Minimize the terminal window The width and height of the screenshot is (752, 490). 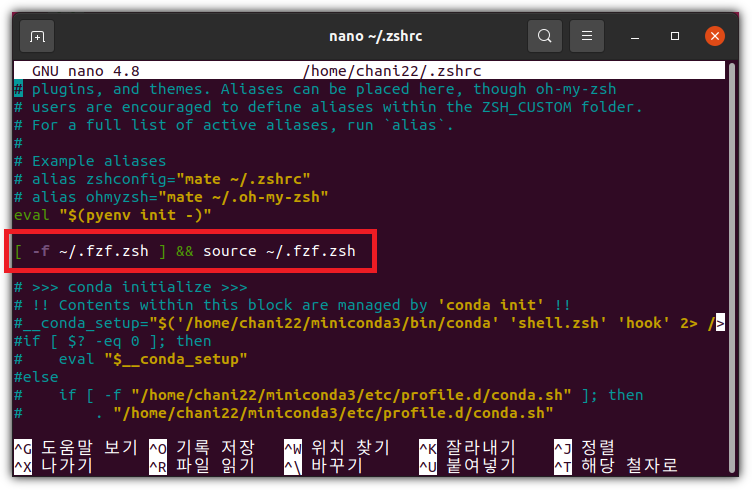pyautogui.click(x=635, y=36)
